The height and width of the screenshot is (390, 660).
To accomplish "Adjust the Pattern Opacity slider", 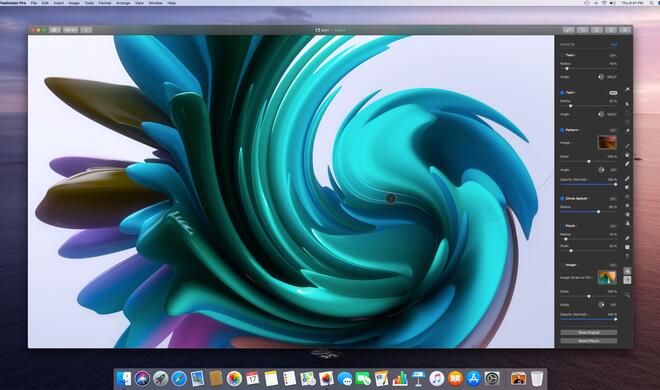I will (x=589, y=184).
